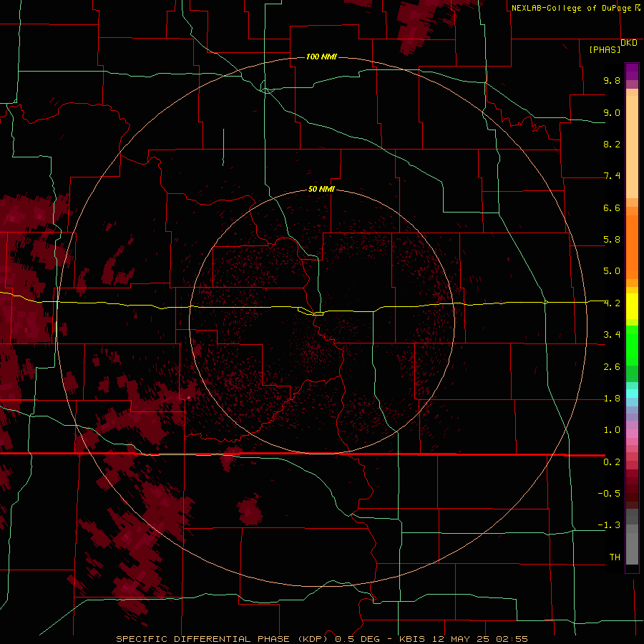Click the 0.2 color scale value
This screenshot has width=644, height=644.
coord(612,462)
